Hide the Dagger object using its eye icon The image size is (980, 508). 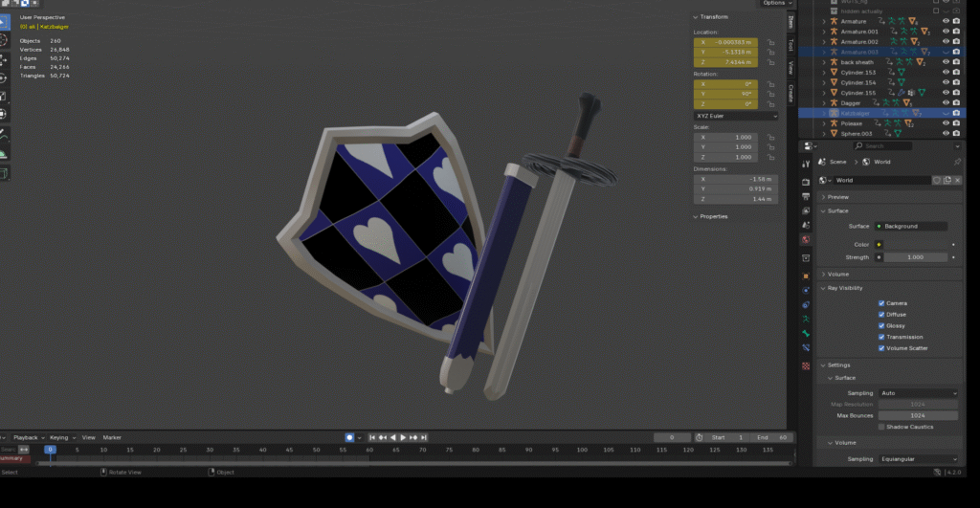(x=946, y=102)
